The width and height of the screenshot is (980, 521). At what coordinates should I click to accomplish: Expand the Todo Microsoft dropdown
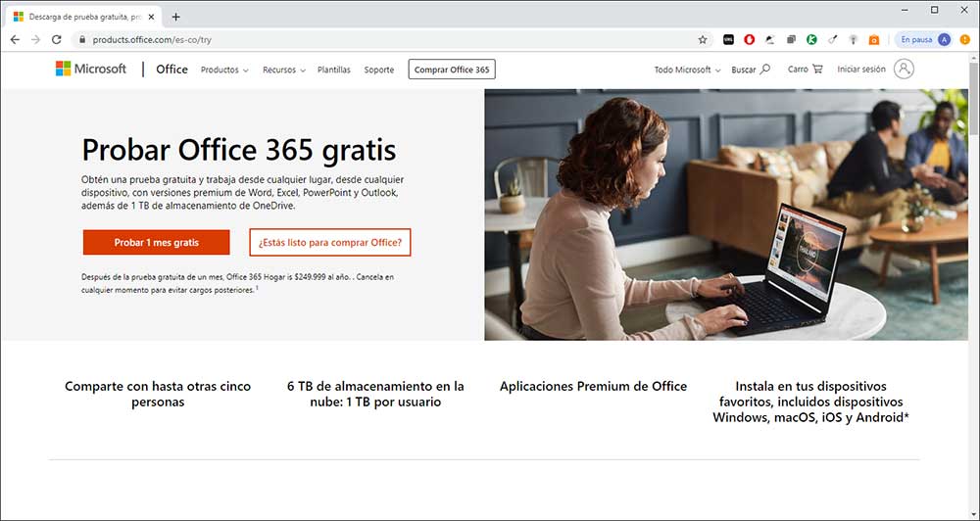click(x=688, y=70)
